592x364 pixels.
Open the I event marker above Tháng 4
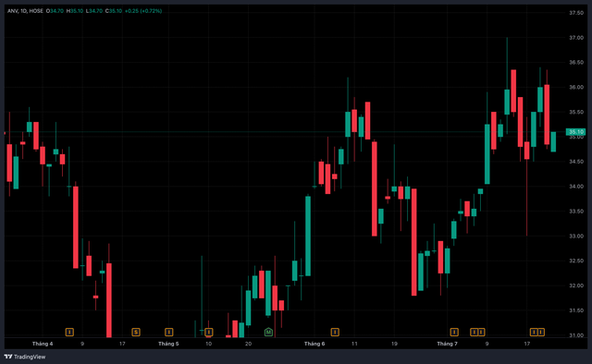pyautogui.click(x=69, y=332)
